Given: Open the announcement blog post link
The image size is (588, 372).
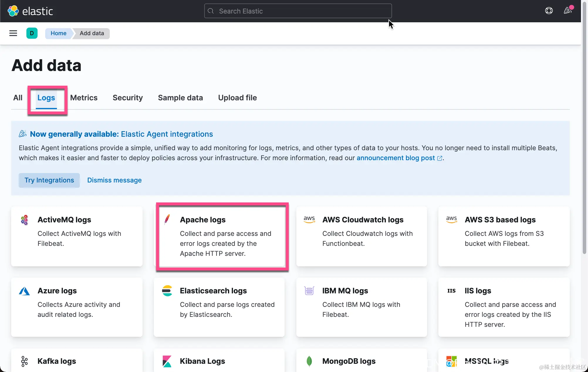Looking at the screenshot, I should [396, 158].
